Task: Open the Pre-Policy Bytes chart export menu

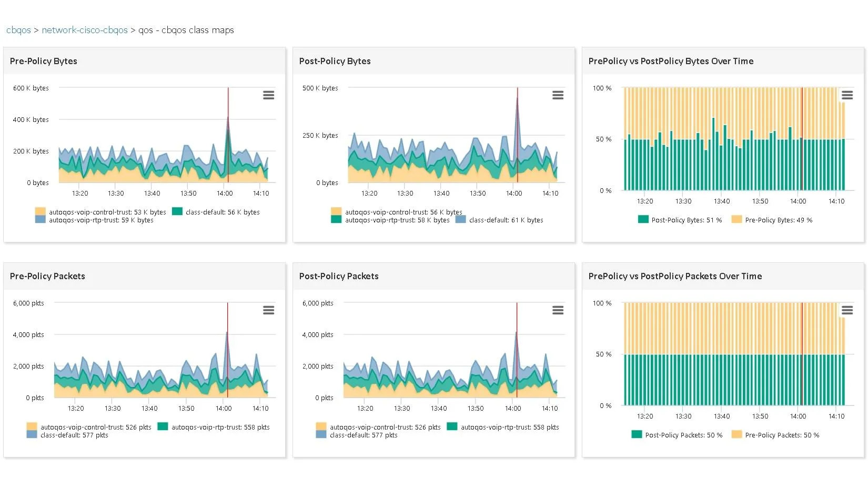Action: point(269,95)
